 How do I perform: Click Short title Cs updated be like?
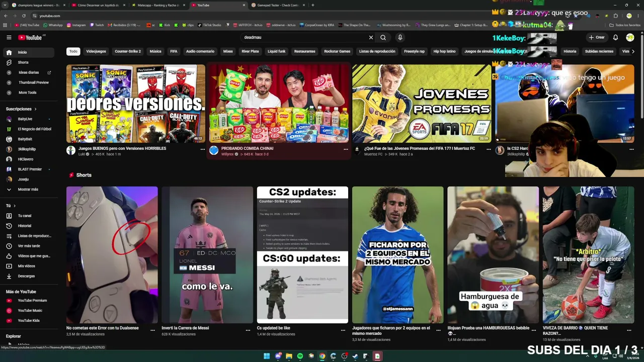(x=274, y=328)
